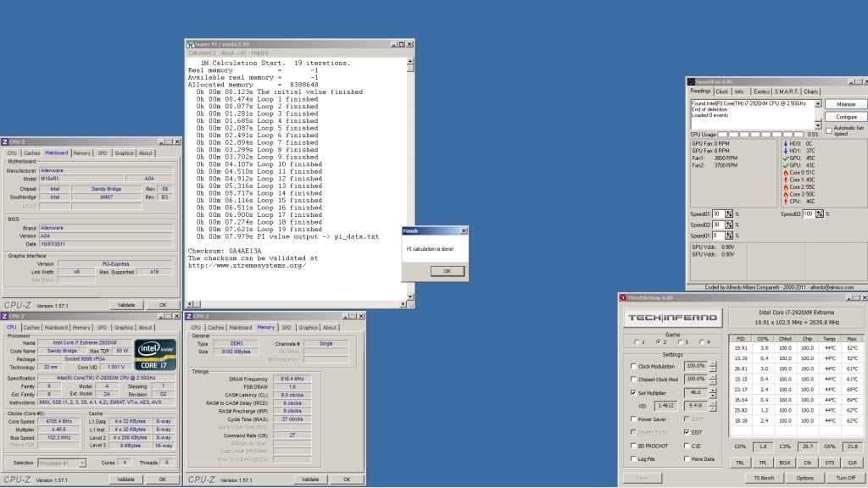The width and height of the screenshot is (868, 488).
Task: Click the flame icon next to Core 3
Action: pos(786,194)
